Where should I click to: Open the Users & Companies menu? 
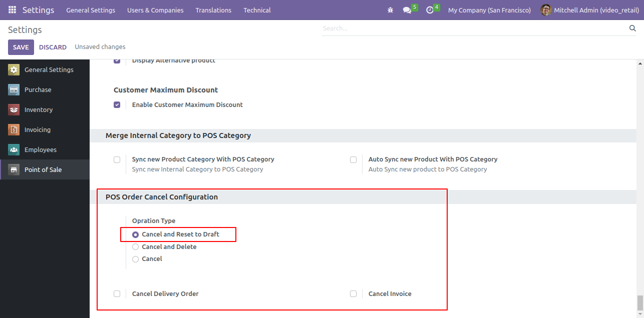click(155, 10)
